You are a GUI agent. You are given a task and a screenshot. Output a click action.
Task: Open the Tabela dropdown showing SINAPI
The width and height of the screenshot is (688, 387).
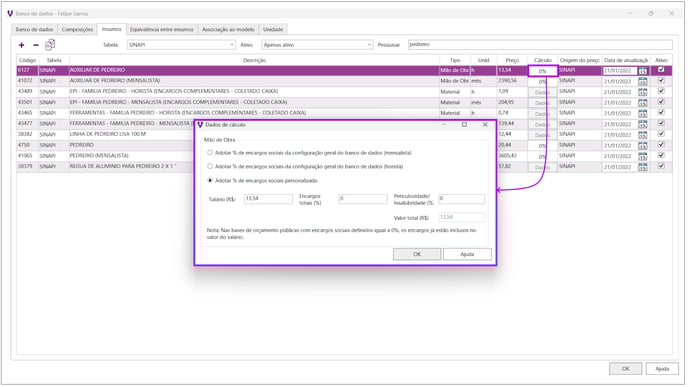pyautogui.click(x=181, y=45)
